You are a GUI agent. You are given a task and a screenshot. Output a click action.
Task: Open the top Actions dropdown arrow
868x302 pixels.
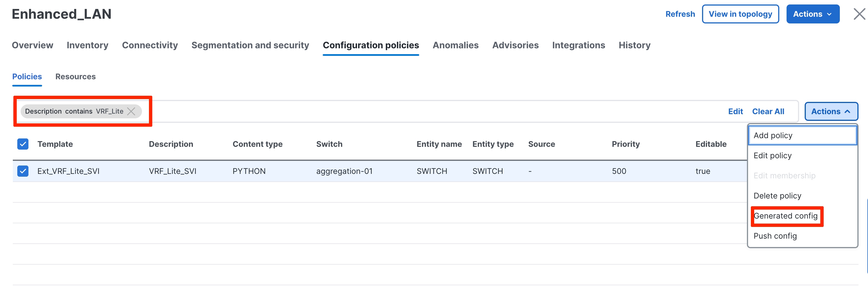[829, 14]
